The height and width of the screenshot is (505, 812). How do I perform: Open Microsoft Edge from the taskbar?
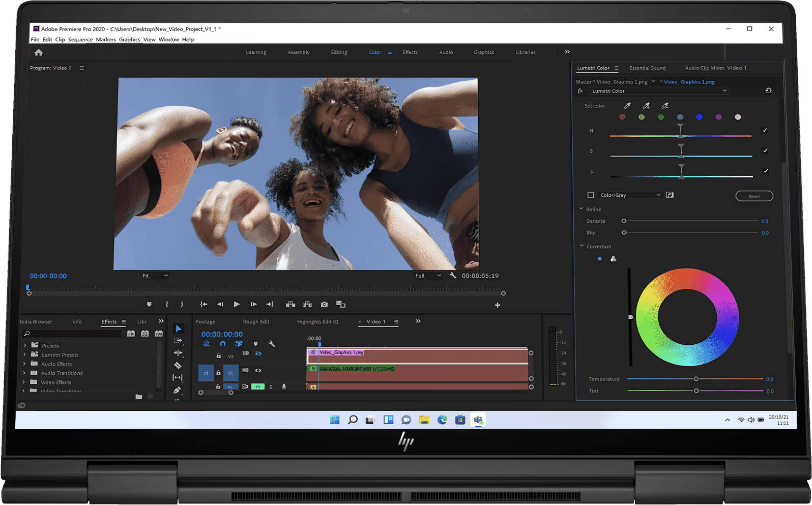[442, 420]
